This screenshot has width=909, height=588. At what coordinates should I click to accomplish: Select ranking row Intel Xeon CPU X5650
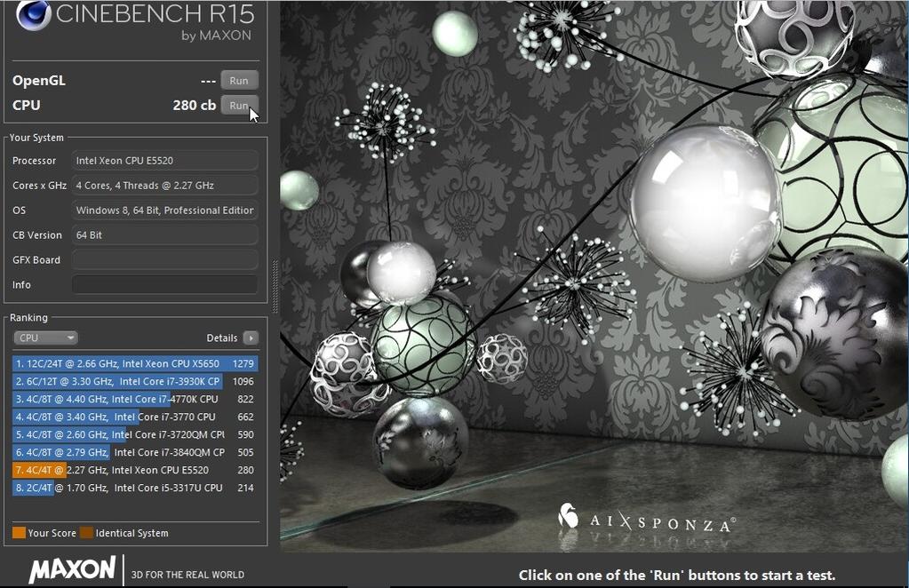[x=135, y=364]
